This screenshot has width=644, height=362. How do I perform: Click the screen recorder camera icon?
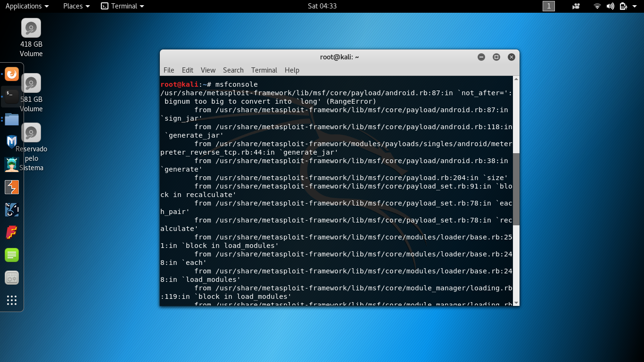576,6
